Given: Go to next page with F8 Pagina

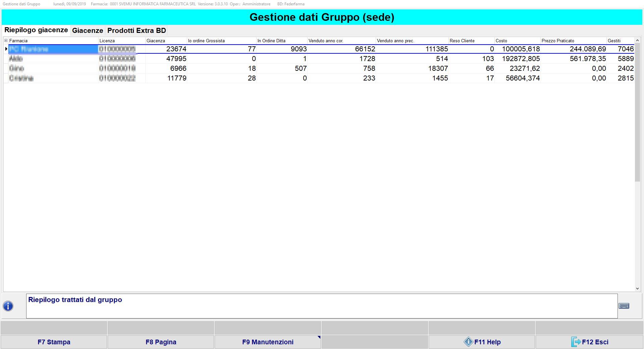Looking at the screenshot, I should (x=161, y=342).
